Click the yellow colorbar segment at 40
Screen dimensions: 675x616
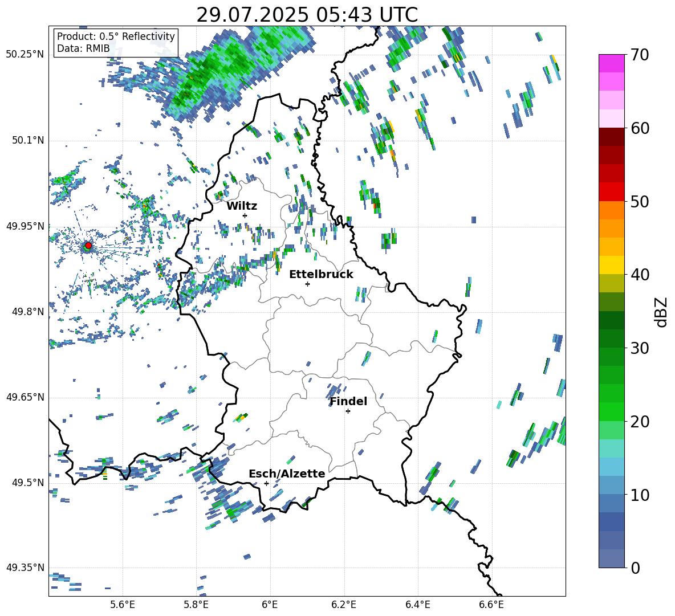coord(611,265)
